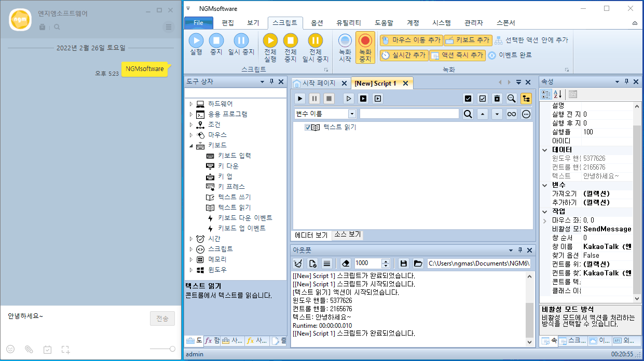This screenshot has height=361, width=644.
Task: Click categorized view icon in 속성 panel
Action: click(546, 94)
